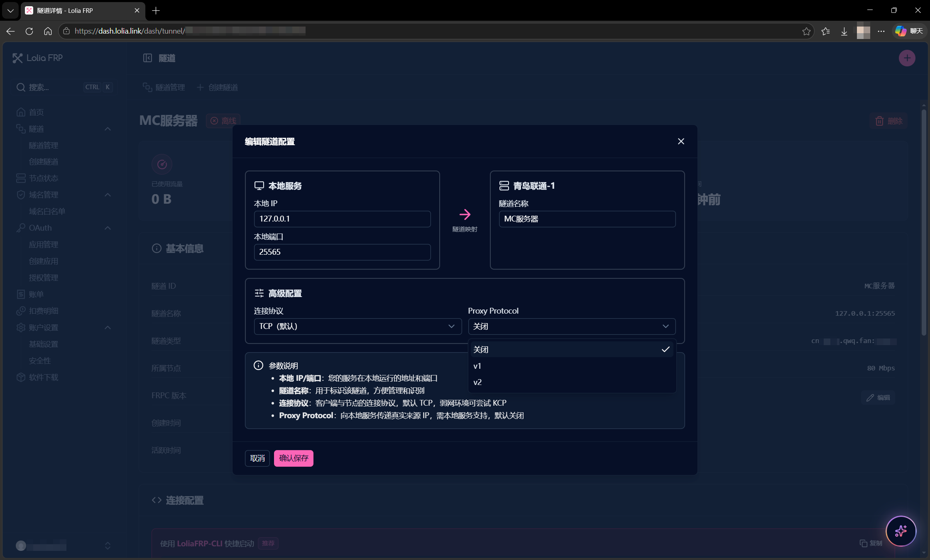
Task: Click the 取消 button
Action: (257, 458)
